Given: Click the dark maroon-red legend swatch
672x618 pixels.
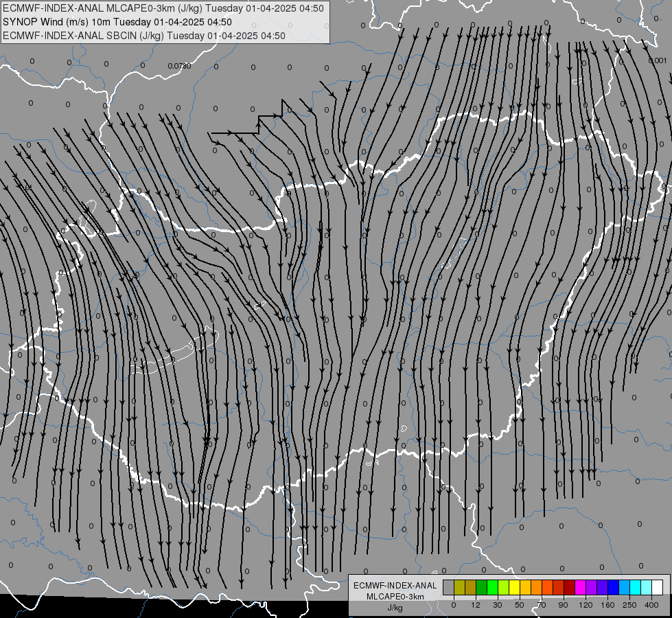Looking at the screenshot, I should tap(570, 587).
